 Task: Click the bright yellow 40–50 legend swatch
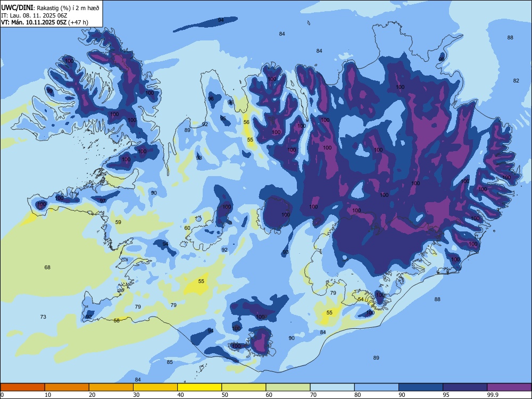click(x=199, y=387)
